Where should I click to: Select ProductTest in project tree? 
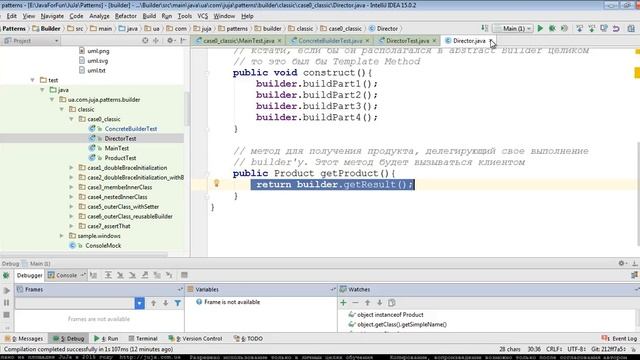tap(120, 158)
